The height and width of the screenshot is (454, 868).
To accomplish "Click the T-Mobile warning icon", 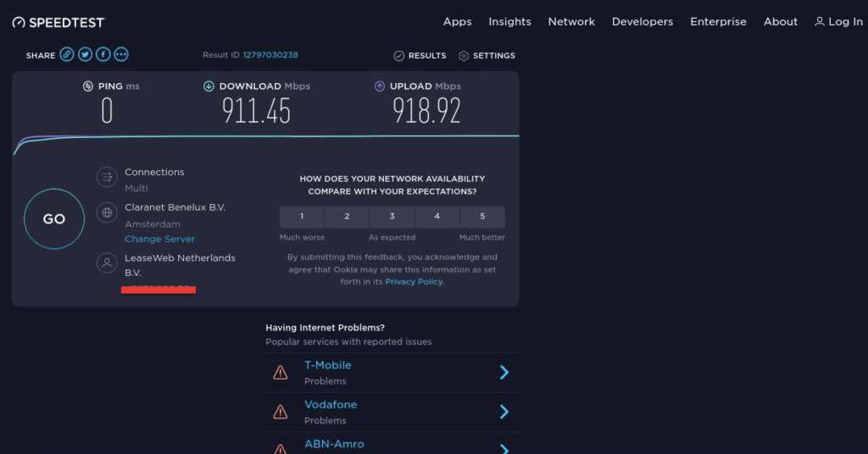I will click(x=281, y=373).
